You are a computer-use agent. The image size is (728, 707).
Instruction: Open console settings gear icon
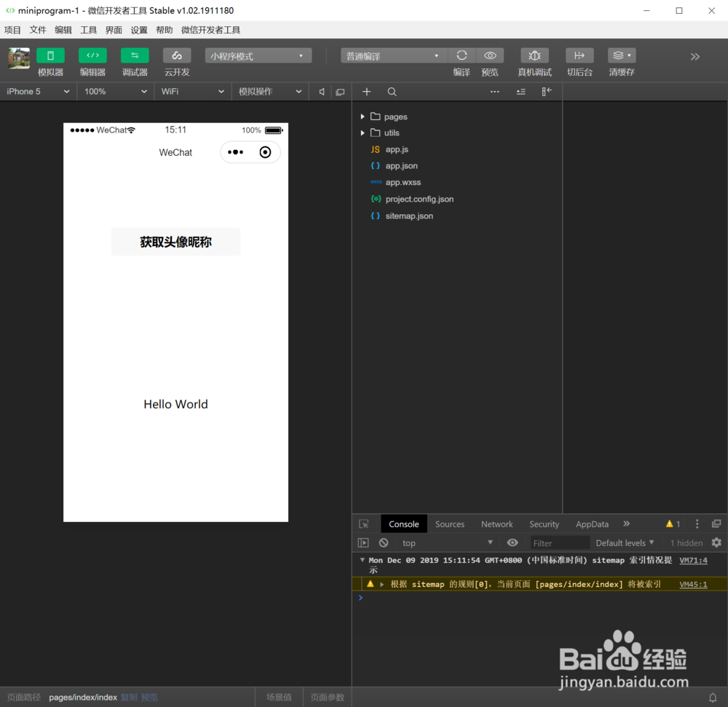coord(716,542)
